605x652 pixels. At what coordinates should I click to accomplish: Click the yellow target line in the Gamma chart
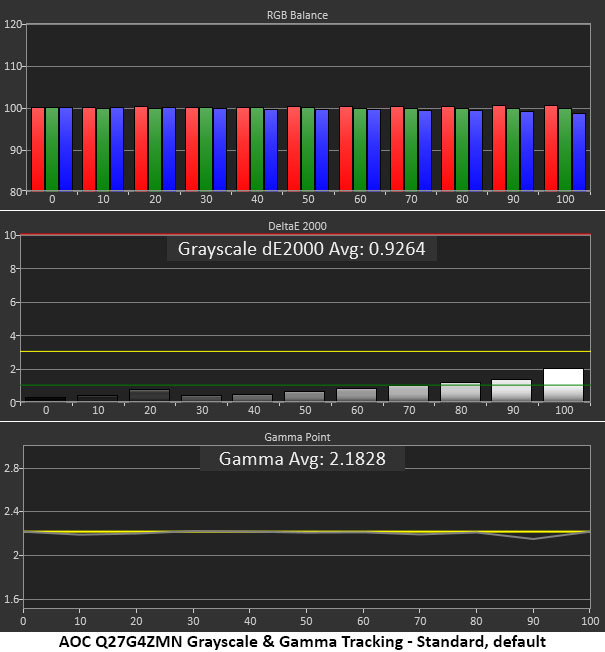tap(307, 531)
